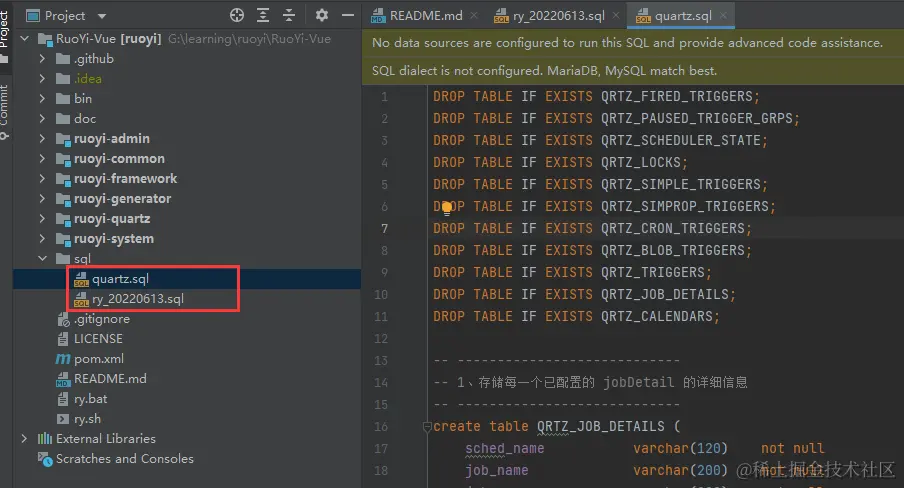
Task: Click the .idea folder icon
Action: 63,78
